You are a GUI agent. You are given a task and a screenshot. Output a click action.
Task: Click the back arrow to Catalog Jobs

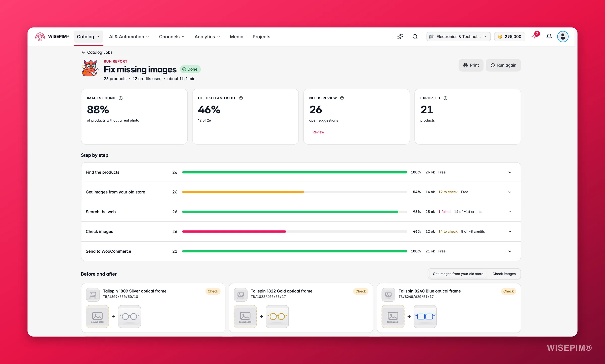click(x=83, y=52)
